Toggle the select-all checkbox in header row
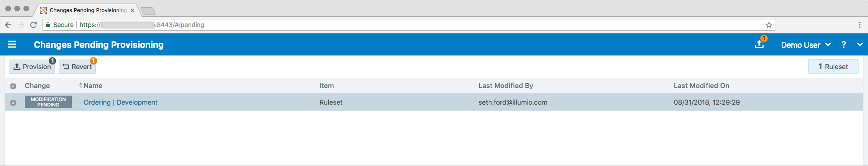Screen dimensions: 868x166 pos(13,86)
